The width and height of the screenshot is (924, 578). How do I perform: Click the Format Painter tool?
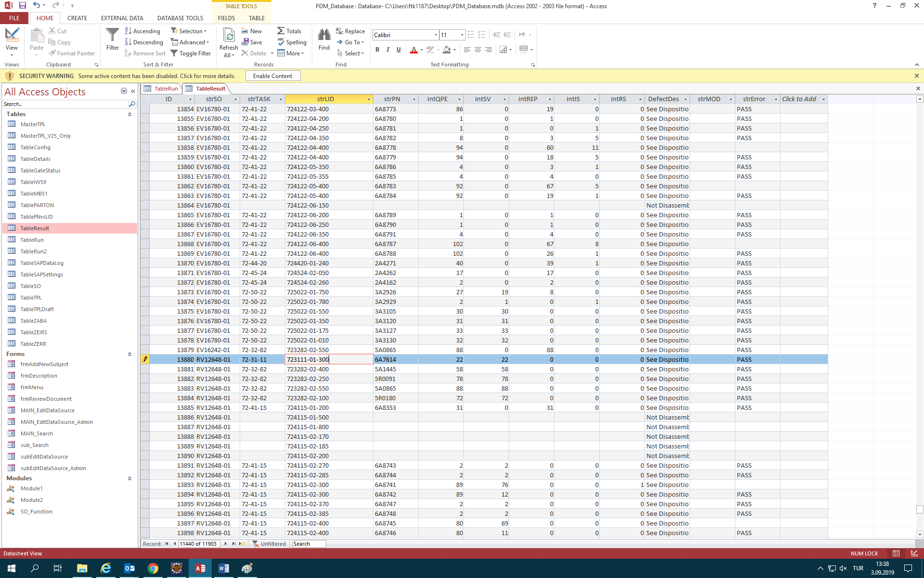click(72, 53)
